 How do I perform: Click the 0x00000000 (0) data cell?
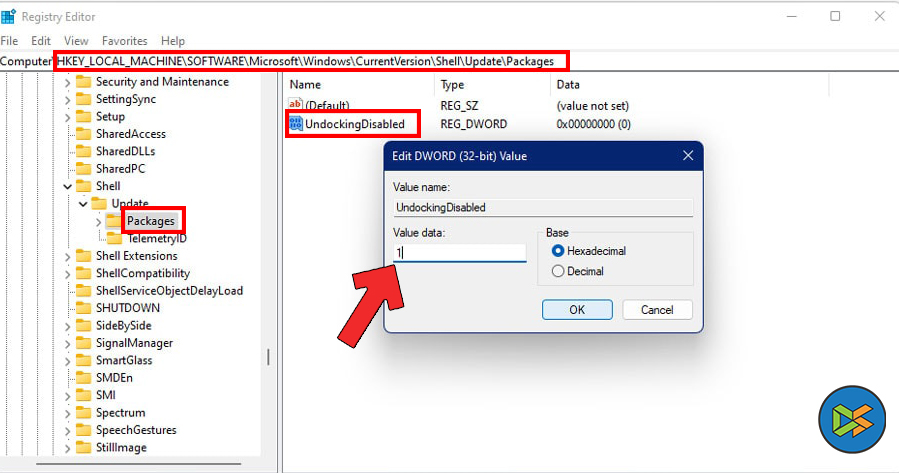click(593, 124)
